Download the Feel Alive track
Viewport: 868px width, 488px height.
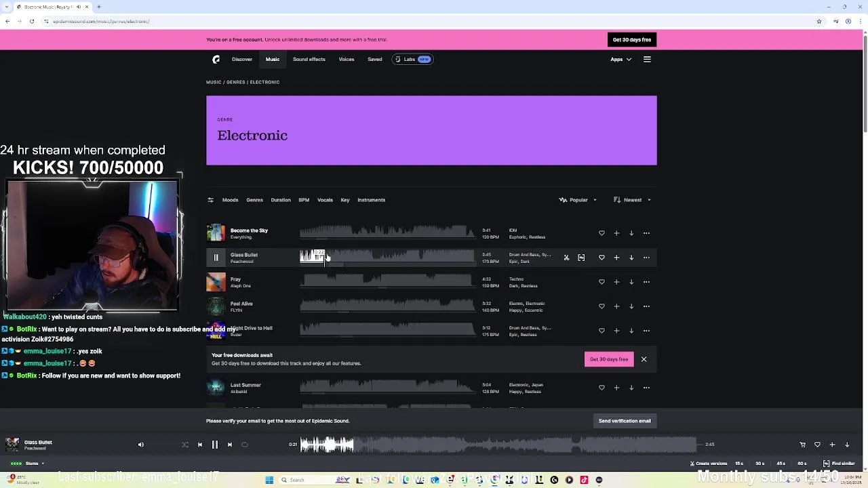pos(631,306)
